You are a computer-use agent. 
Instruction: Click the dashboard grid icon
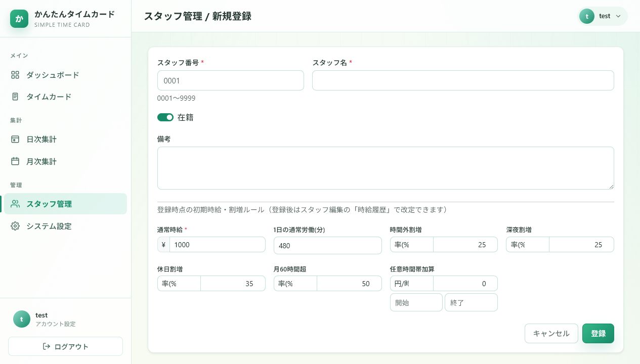tap(15, 75)
